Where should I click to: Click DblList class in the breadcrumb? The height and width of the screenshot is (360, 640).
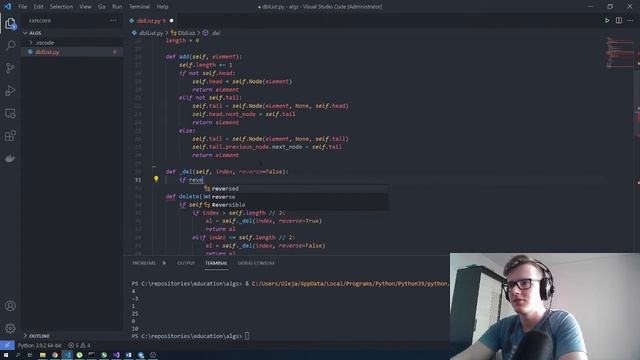[x=186, y=33]
